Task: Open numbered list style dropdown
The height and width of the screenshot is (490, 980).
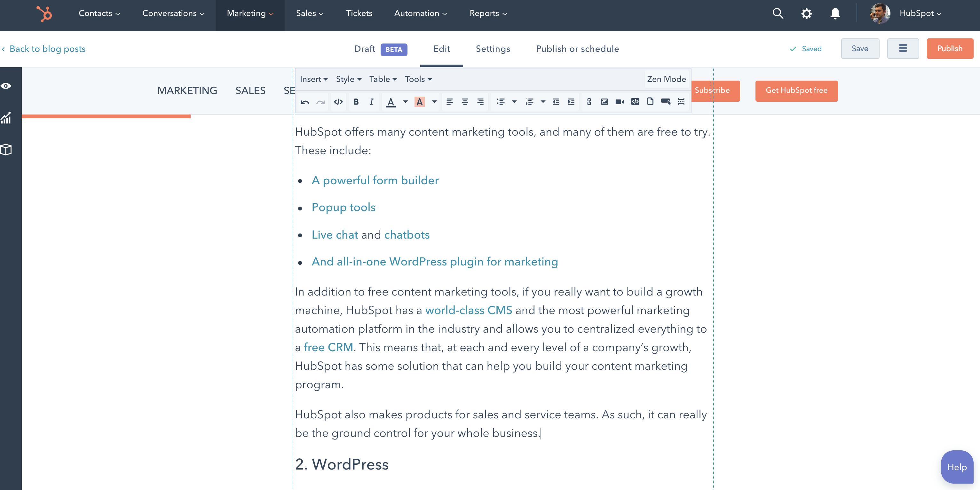Action: tap(543, 102)
